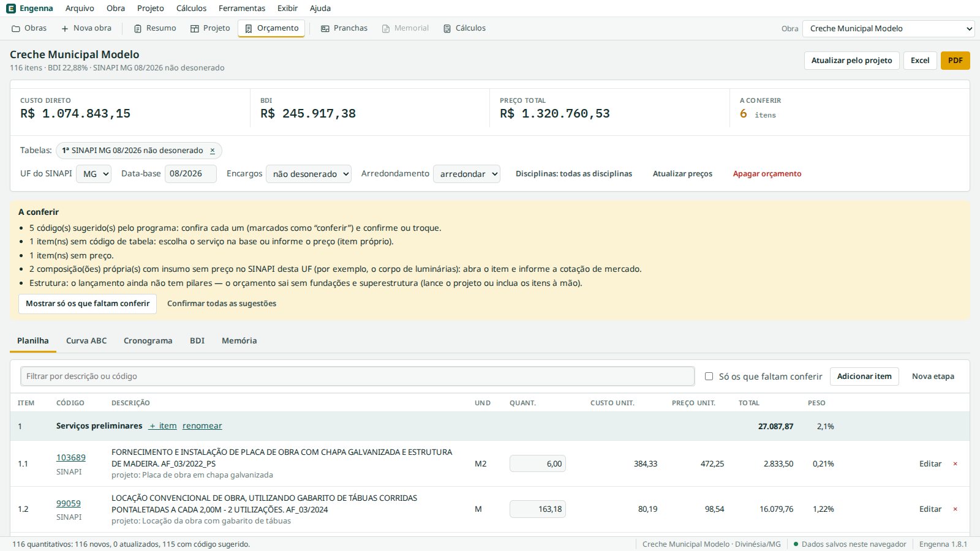Click the Atualizar pelo projeto button

[x=851, y=61]
